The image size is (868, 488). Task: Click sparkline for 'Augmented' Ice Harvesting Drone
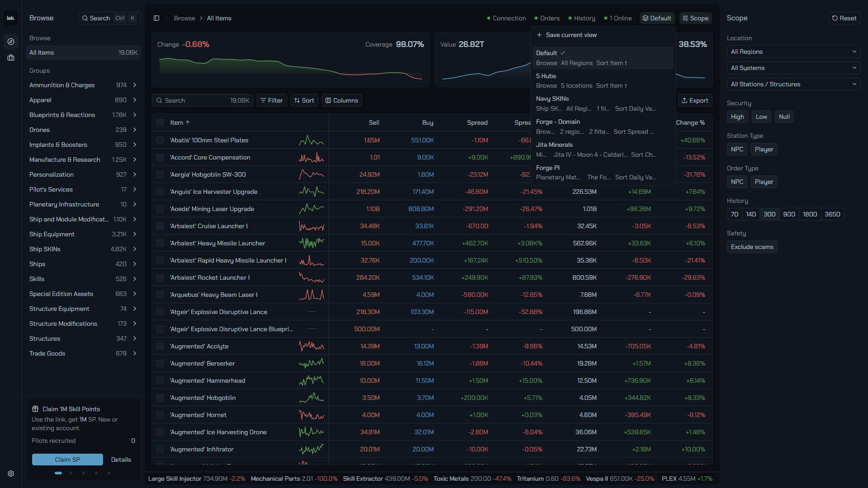[x=311, y=432]
